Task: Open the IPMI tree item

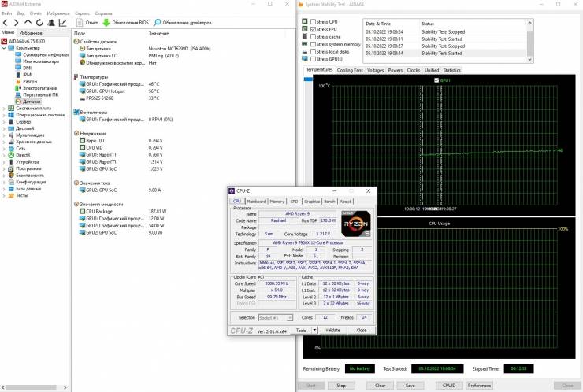Action: click(x=24, y=75)
